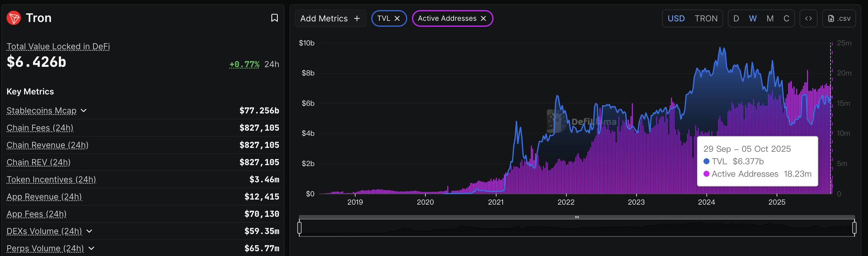This screenshot has width=868, height=256.
Task: Switch denomination to USD
Action: (x=676, y=18)
